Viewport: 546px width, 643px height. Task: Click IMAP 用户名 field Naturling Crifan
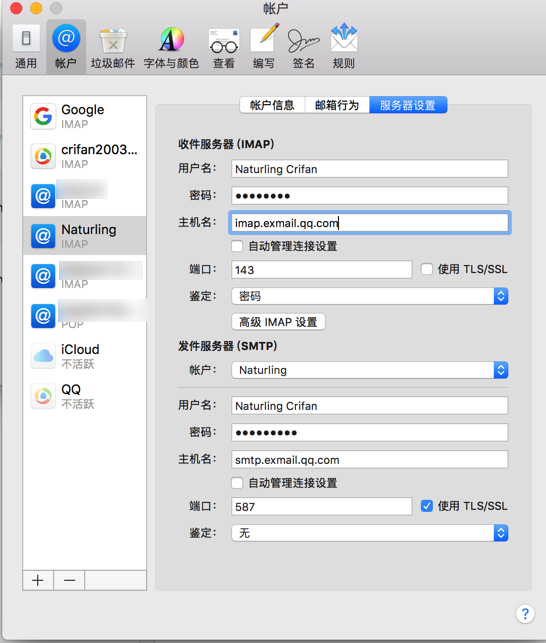pos(370,169)
